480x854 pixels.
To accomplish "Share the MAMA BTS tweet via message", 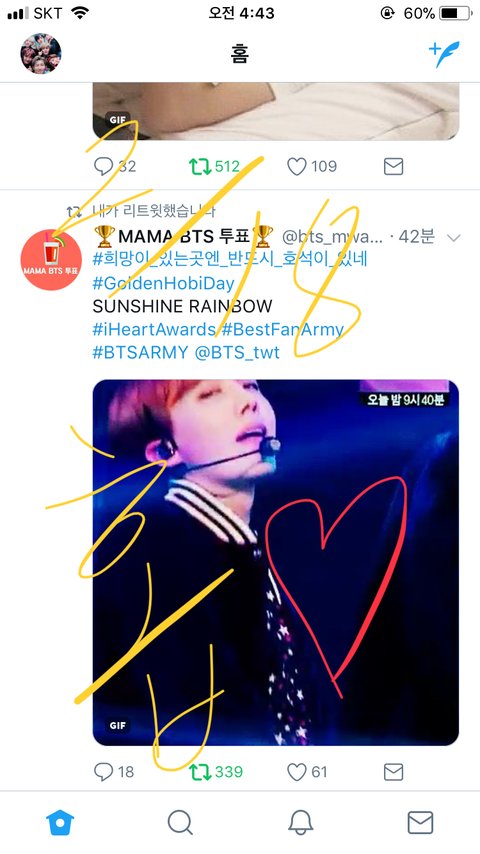I will tap(393, 772).
